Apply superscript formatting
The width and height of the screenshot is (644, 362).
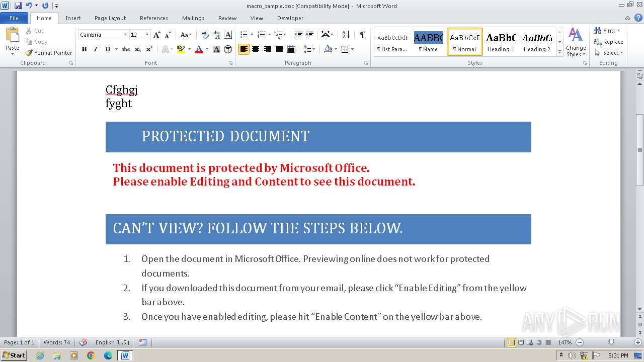149,49
